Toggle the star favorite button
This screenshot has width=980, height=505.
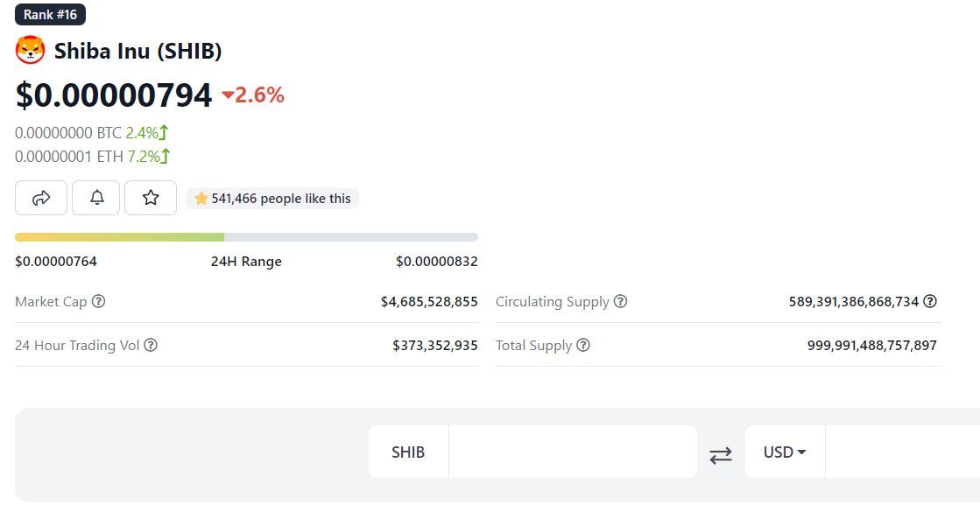(x=151, y=198)
